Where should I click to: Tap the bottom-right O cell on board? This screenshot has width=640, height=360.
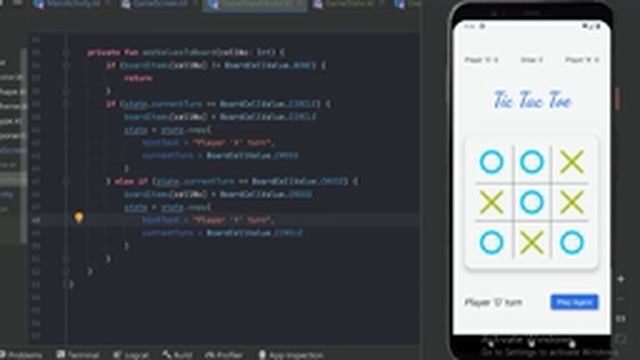[572, 242]
